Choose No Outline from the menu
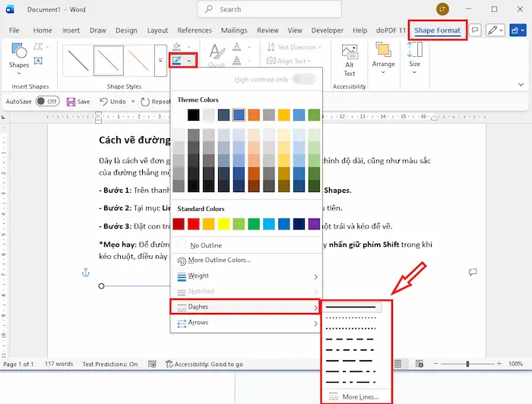Image resolution: width=532 pixels, height=404 pixels. [205, 245]
